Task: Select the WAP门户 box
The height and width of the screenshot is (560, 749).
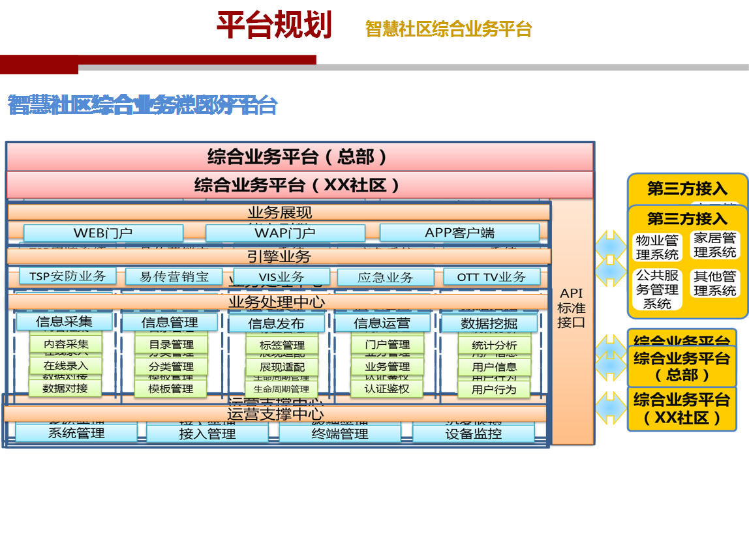Action: 285,233
